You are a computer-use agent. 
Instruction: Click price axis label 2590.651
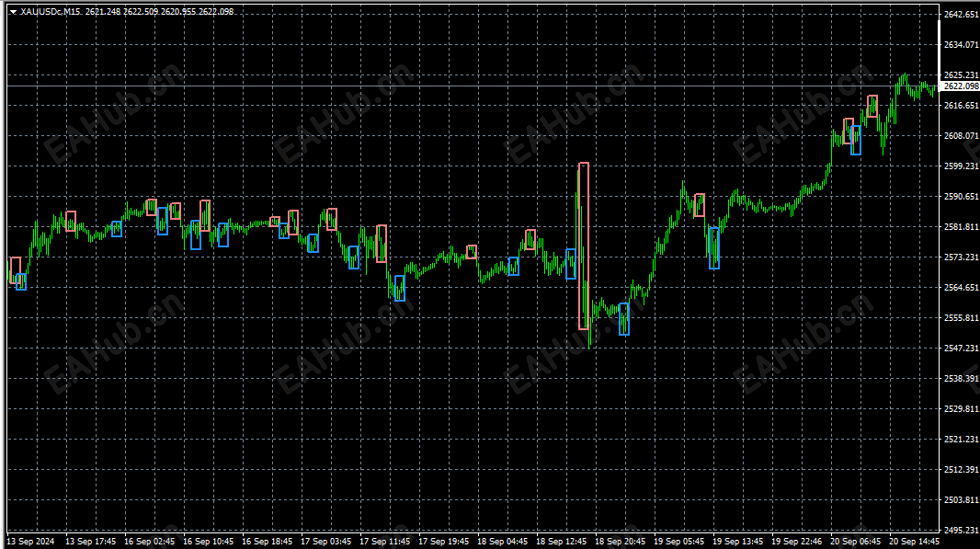point(961,197)
